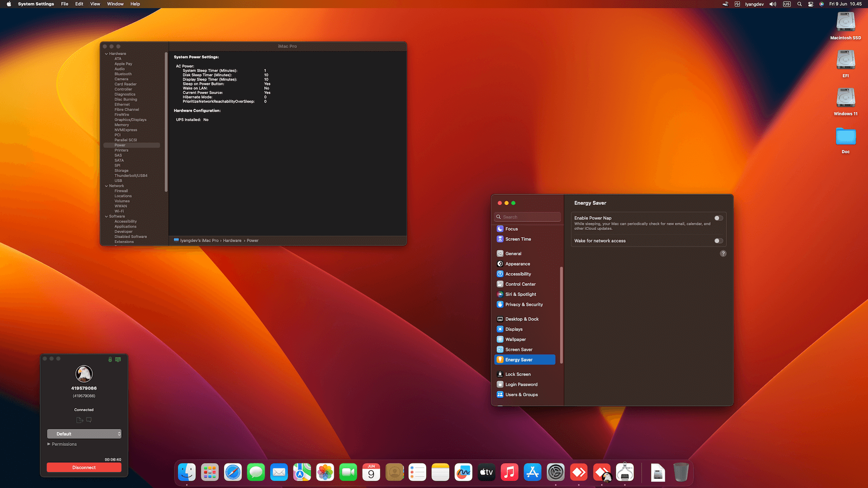Open the Energy Saver help button
The height and width of the screenshot is (488, 868).
(x=723, y=253)
